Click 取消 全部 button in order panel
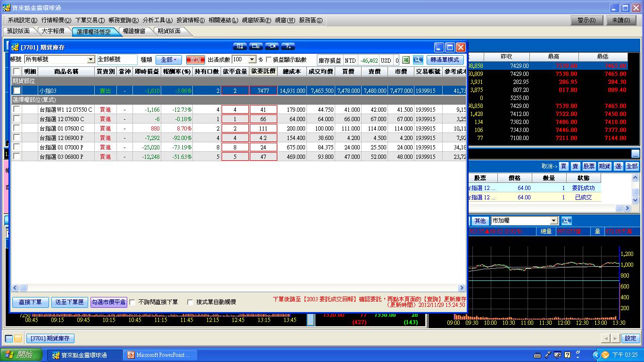644x362 pixels. coord(632,166)
